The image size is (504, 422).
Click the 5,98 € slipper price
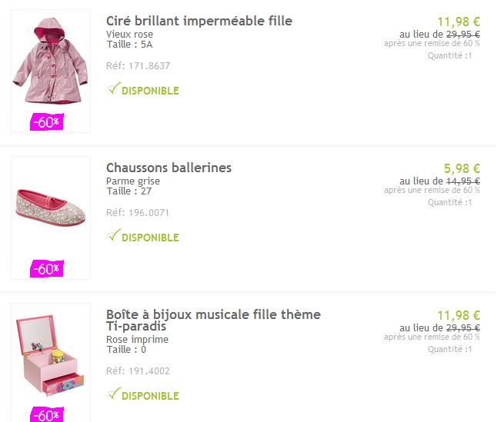pos(462,168)
